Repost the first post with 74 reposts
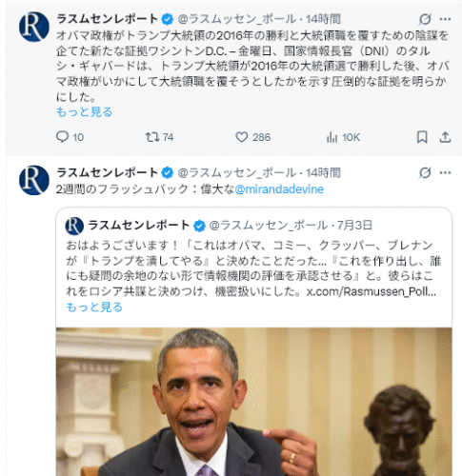Screen dimensions: 462x476 pos(152,137)
